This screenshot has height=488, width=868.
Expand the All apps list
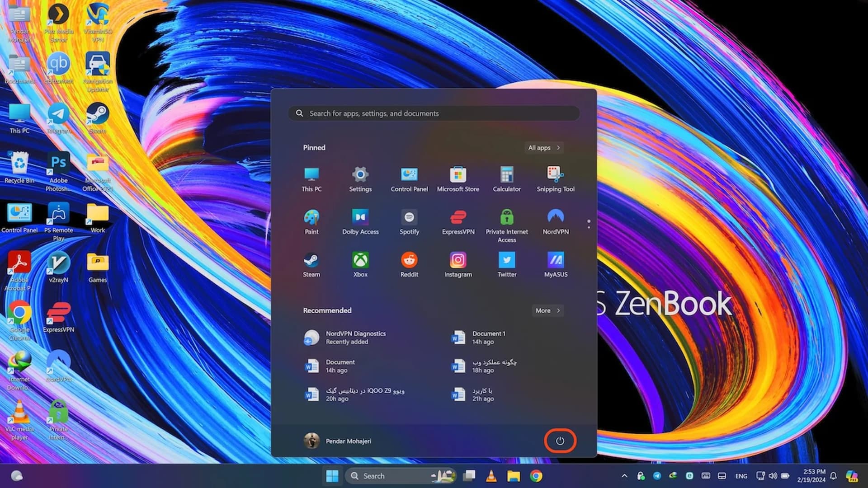[x=544, y=148]
